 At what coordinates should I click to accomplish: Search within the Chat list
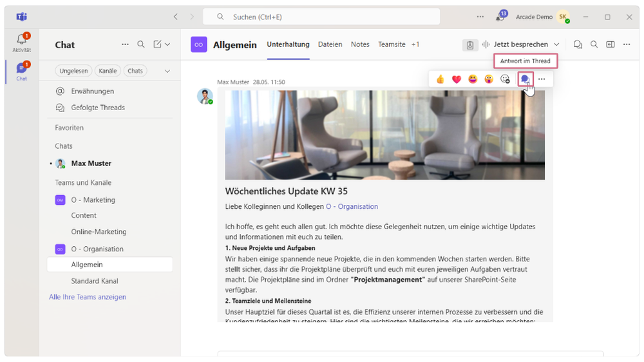click(x=141, y=44)
